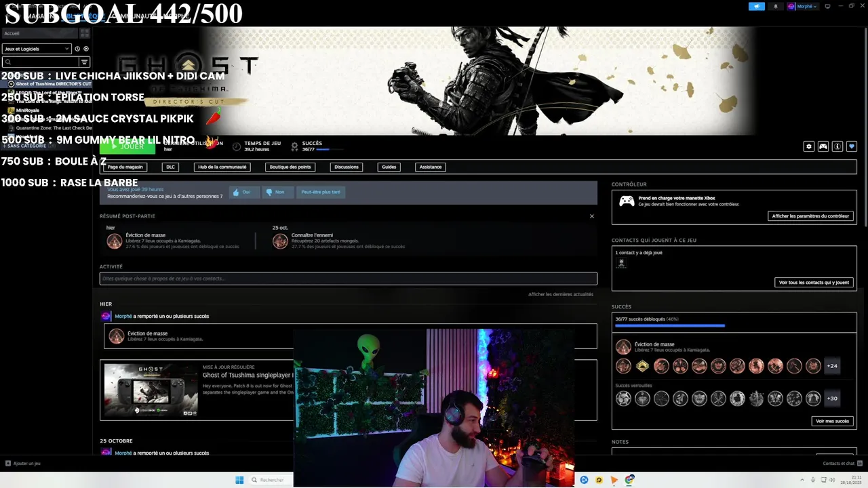Open the Morphé account dropdown
Screen dimensions: 868x488
coord(802,6)
